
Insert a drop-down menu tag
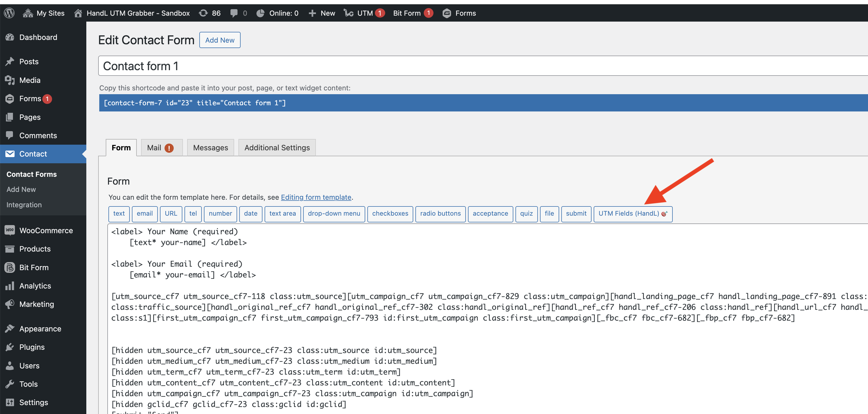[x=334, y=214]
